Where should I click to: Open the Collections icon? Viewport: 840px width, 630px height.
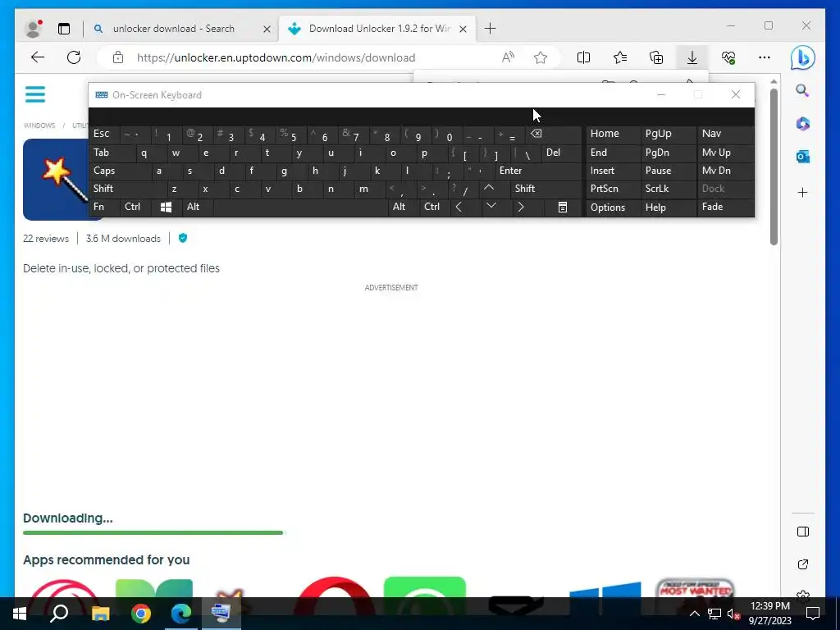[x=656, y=57]
